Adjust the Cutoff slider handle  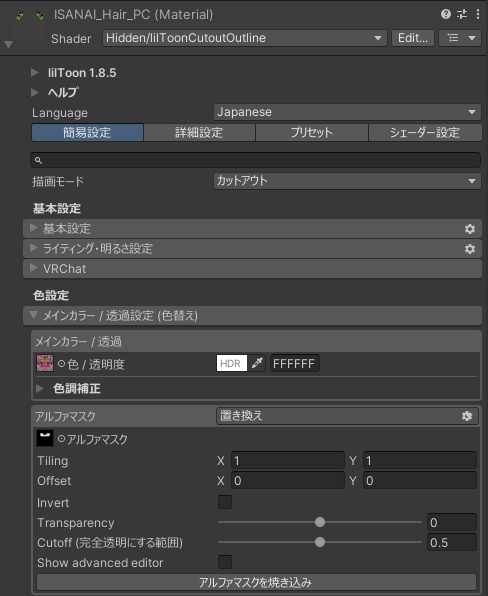pyautogui.click(x=320, y=542)
